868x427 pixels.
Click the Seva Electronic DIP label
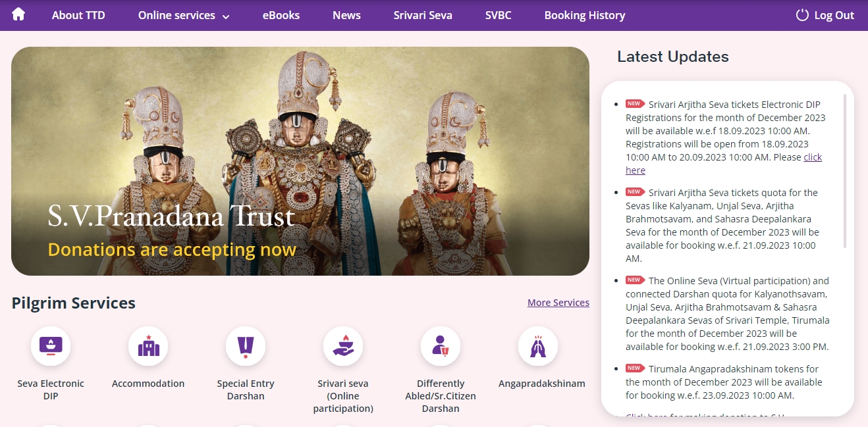point(51,389)
